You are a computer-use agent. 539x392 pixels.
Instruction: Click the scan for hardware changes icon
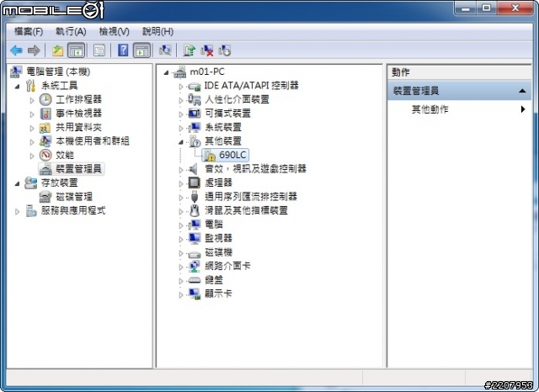pyautogui.click(x=165, y=50)
